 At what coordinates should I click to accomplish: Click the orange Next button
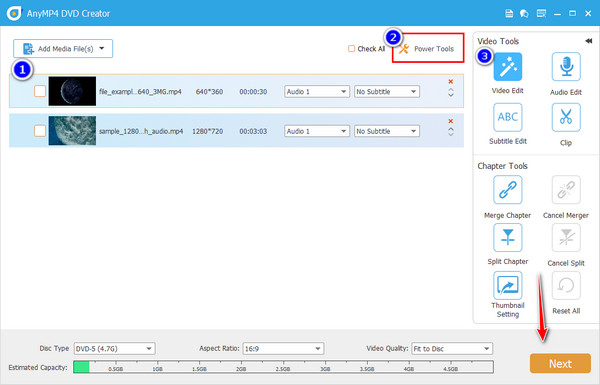560,363
